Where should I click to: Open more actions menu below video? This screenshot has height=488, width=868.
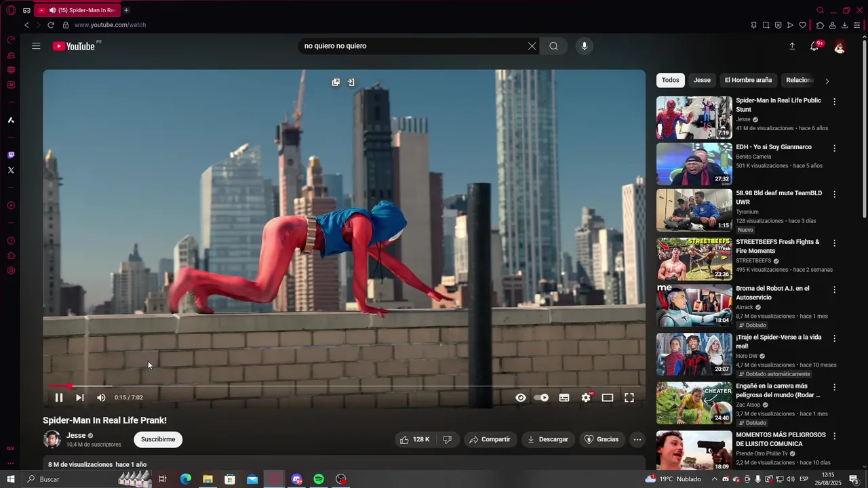click(637, 439)
